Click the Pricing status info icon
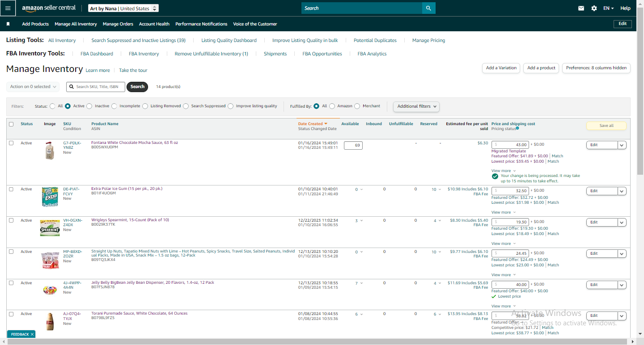Screen dimensions: 644x345 (517, 128)
